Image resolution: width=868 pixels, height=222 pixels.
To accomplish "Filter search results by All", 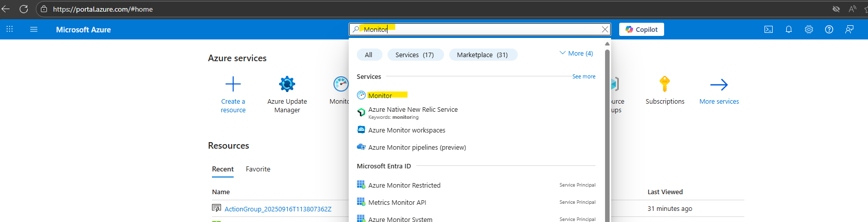I will click(369, 55).
